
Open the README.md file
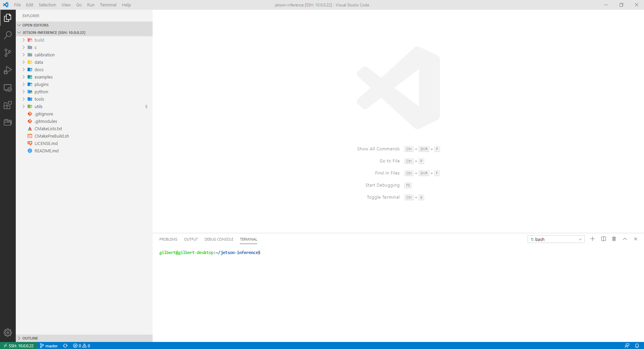coord(84,151)
